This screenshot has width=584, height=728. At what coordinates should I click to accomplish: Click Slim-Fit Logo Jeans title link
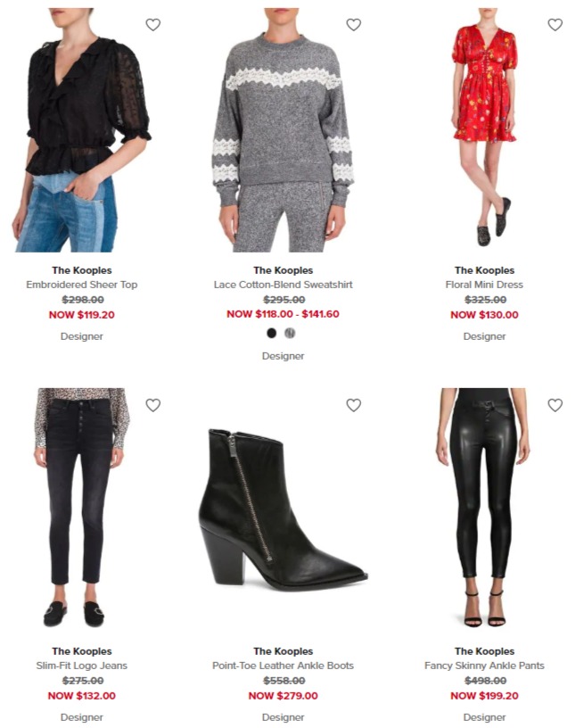[82, 666]
